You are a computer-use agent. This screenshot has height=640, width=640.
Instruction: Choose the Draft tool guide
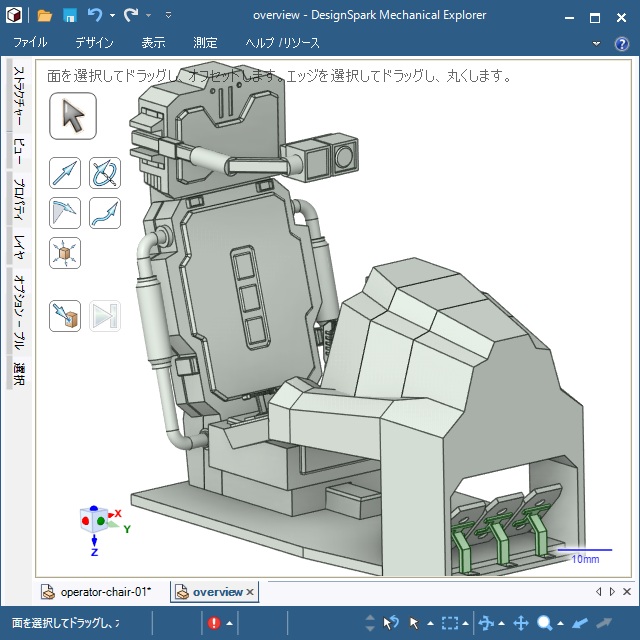pyautogui.click(x=65, y=213)
